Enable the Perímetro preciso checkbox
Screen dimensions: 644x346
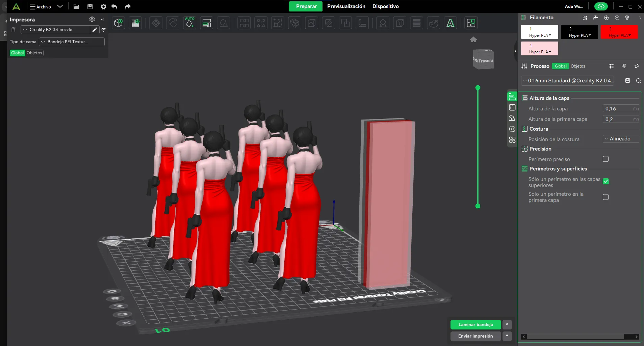tap(606, 159)
